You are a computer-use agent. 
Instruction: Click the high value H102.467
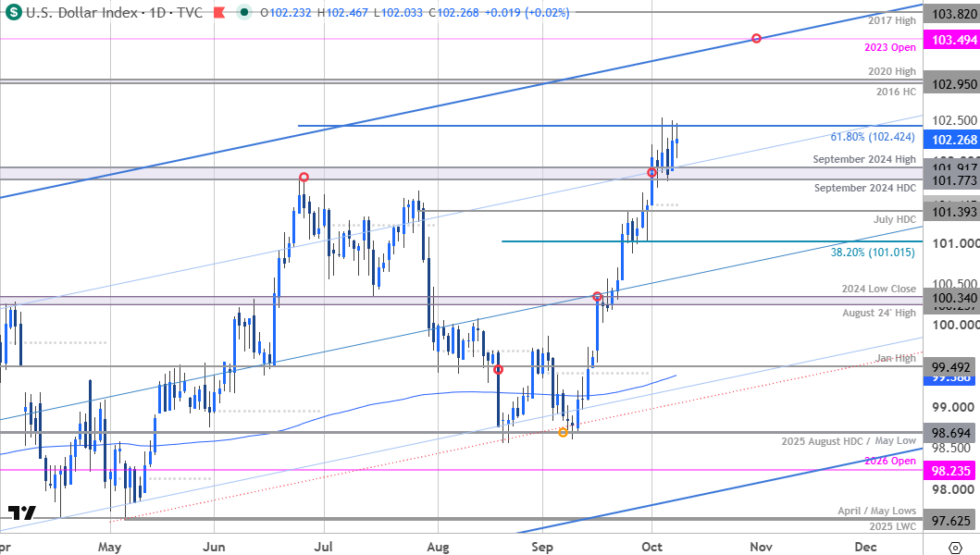(x=342, y=13)
